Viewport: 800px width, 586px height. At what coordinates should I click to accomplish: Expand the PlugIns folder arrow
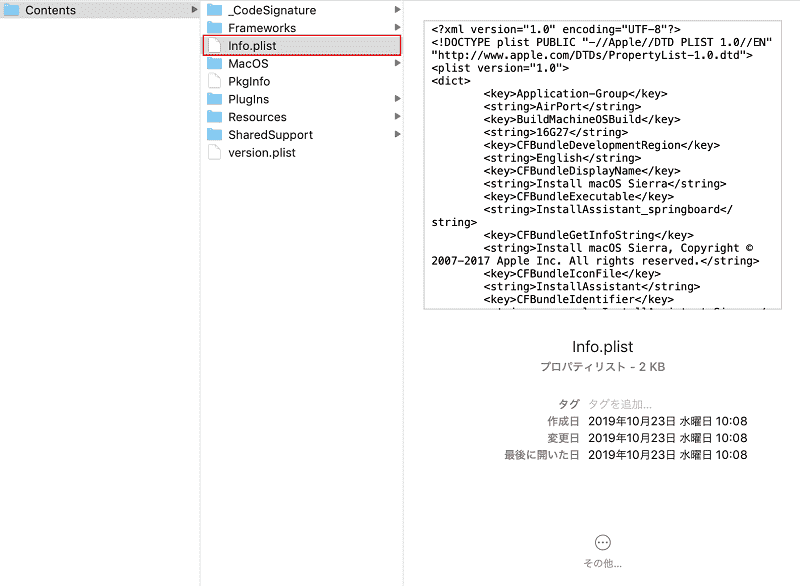pyautogui.click(x=397, y=99)
